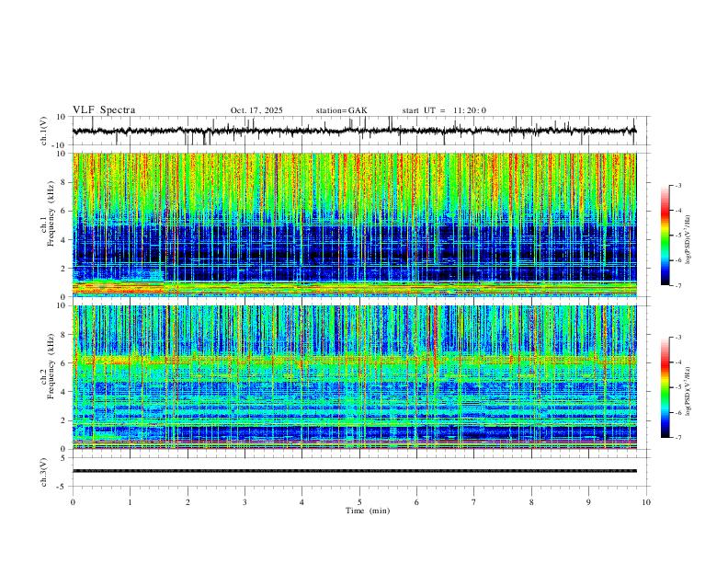
Task: Click the "VLF Spectra" title text
Action: pos(104,110)
